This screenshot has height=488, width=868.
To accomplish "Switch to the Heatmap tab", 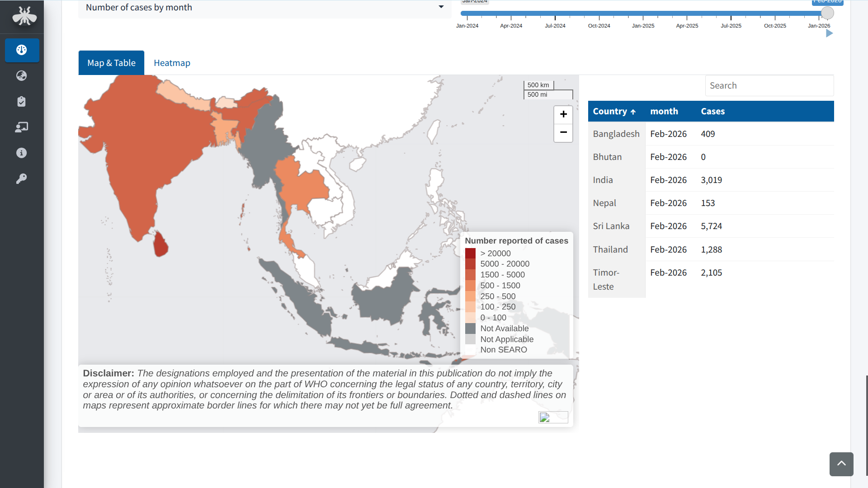I will pos(172,63).
